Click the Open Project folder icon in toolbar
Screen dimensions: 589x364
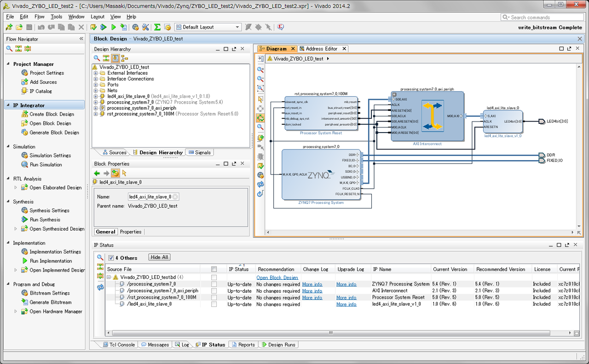pyautogui.click(x=19, y=28)
